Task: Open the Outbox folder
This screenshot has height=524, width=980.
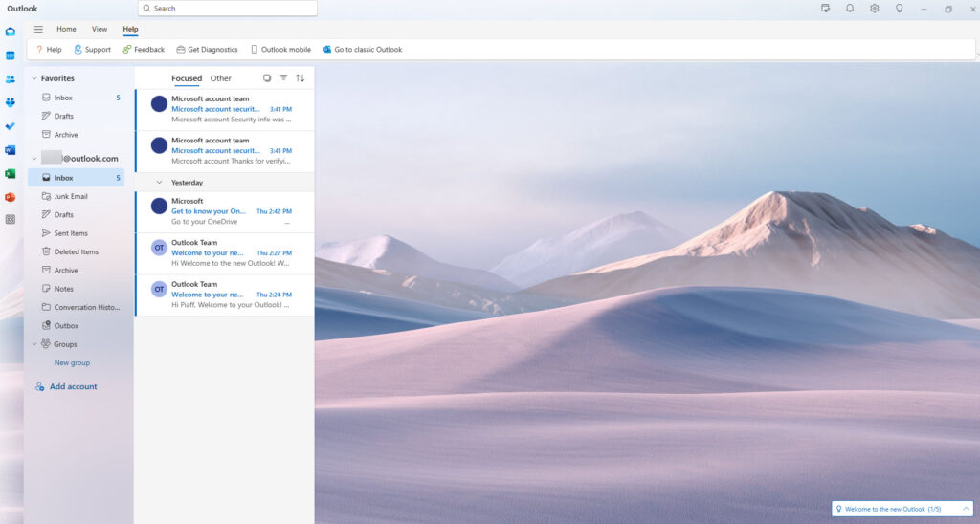Action: [77, 326]
